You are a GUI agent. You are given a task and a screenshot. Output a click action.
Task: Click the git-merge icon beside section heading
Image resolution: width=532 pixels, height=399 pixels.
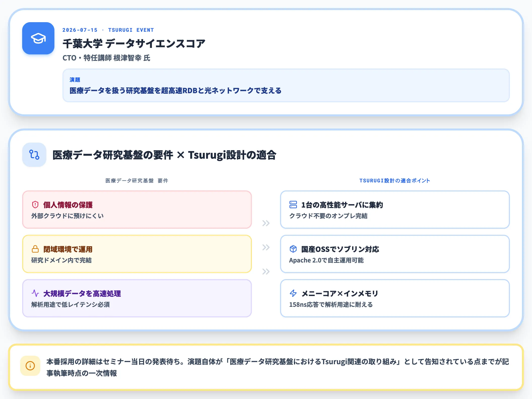[34, 155]
